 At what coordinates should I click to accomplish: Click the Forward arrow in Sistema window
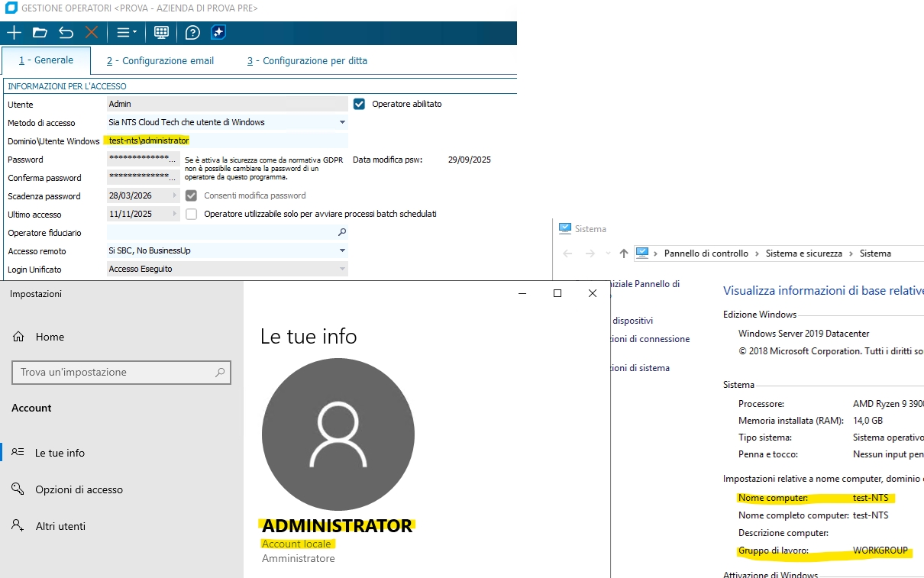tap(589, 253)
